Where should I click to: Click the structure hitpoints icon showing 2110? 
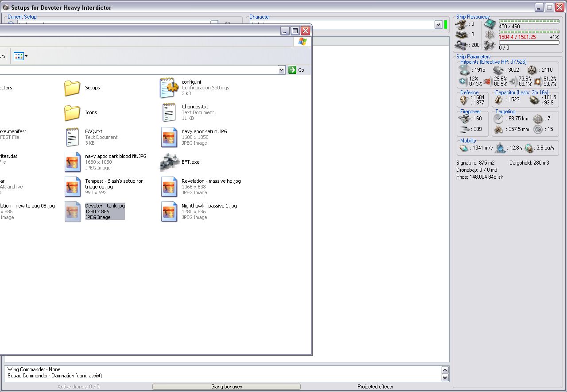[532, 70]
